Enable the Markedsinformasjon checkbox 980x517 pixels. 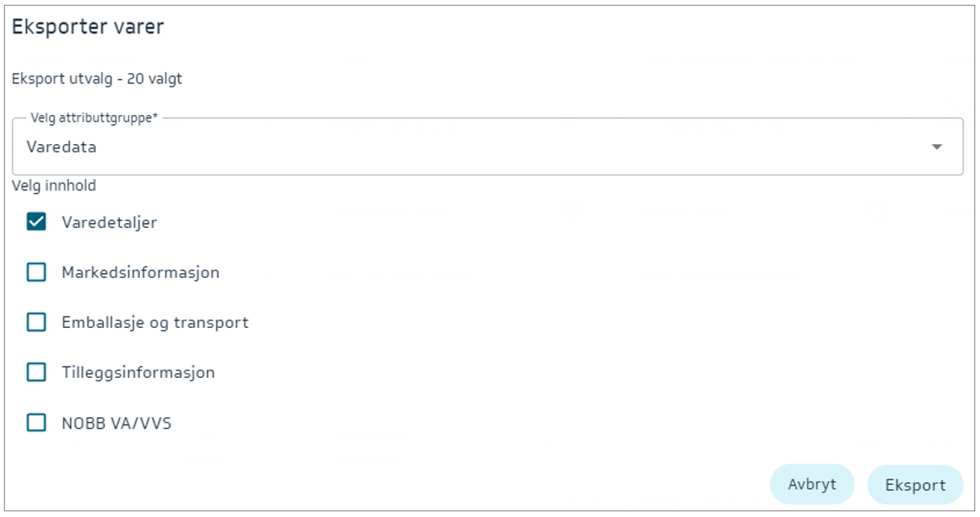pyautogui.click(x=36, y=272)
